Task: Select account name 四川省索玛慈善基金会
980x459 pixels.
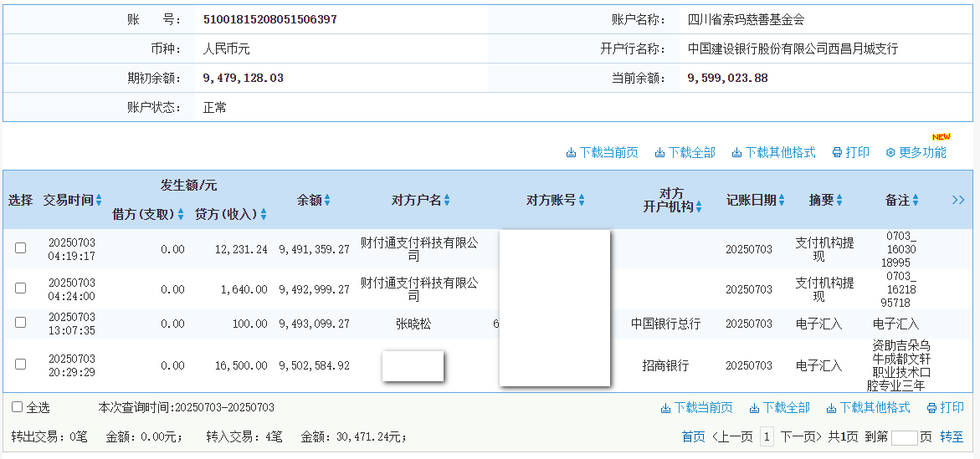Action: click(x=747, y=19)
